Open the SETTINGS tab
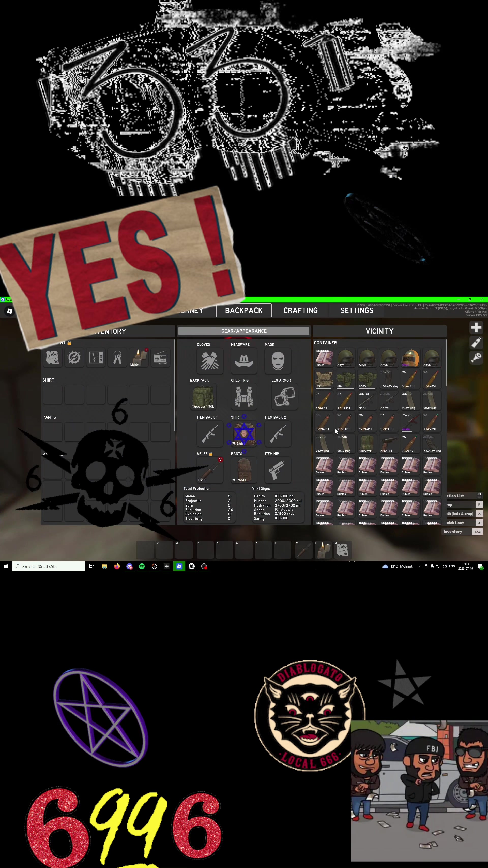 357,310
